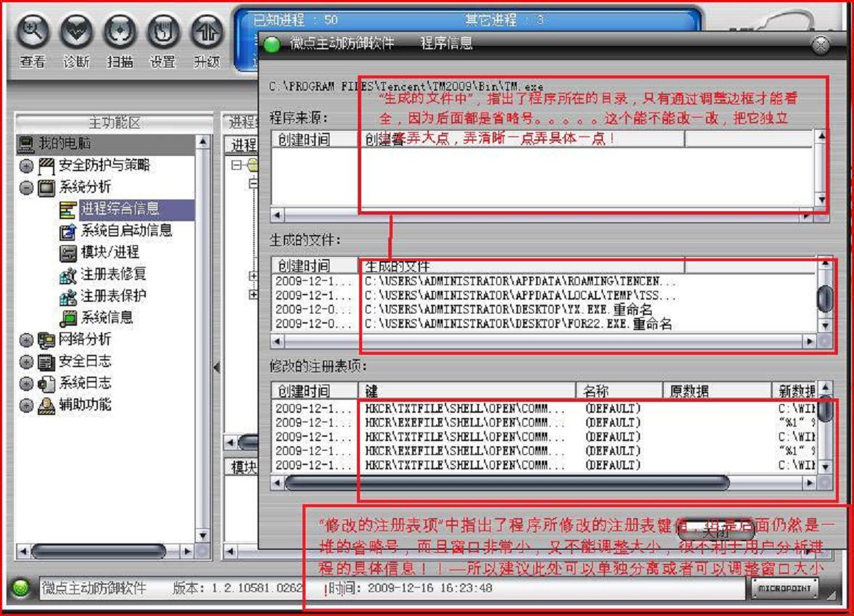Click registry list vertical scroll down arrow
The width and height of the screenshot is (854, 616).
(x=826, y=467)
